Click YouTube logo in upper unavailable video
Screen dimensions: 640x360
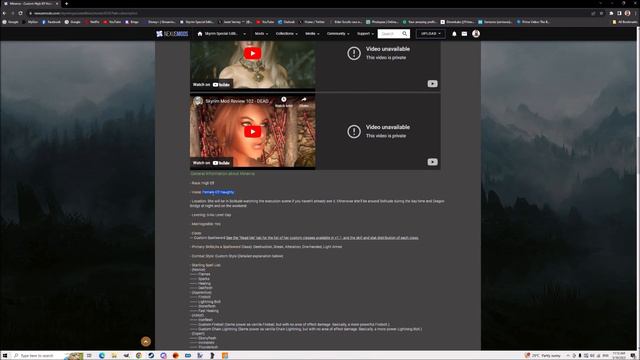pyautogui.click(x=432, y=84)
